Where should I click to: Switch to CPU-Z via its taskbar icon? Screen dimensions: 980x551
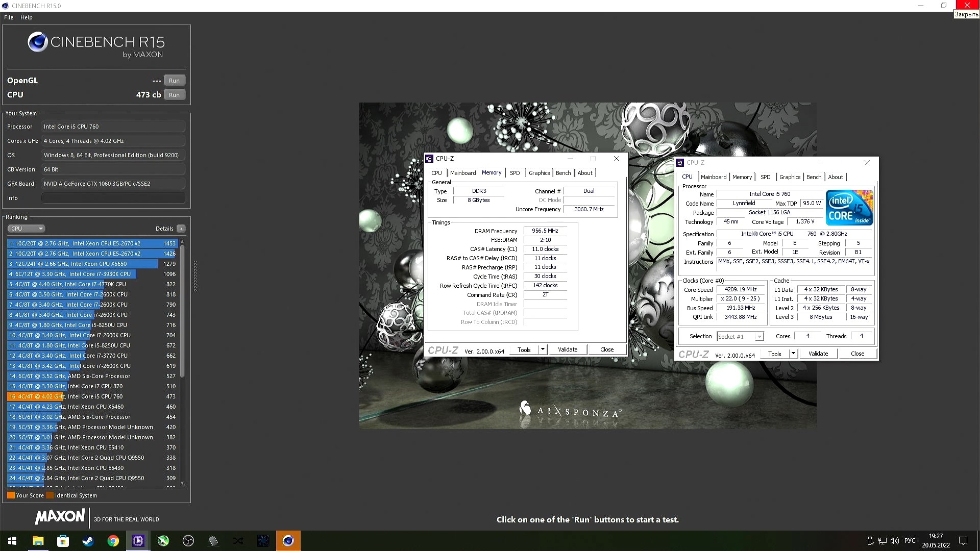138,541
